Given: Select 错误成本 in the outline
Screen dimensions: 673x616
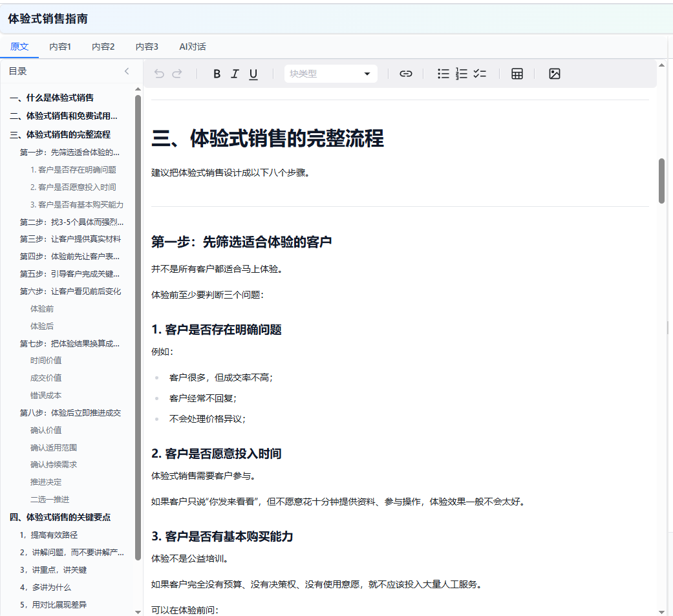Looking at the screenshot, I should click(x=46, y=396).
